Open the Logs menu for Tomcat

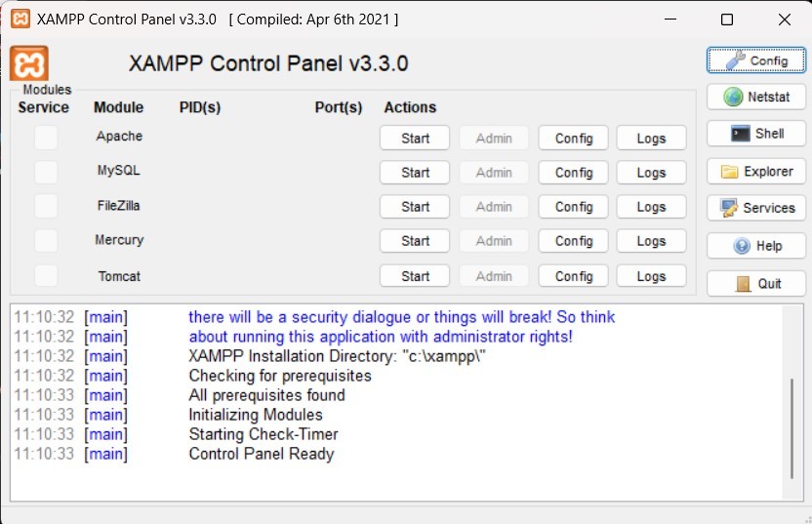click(x=651, y=276)
